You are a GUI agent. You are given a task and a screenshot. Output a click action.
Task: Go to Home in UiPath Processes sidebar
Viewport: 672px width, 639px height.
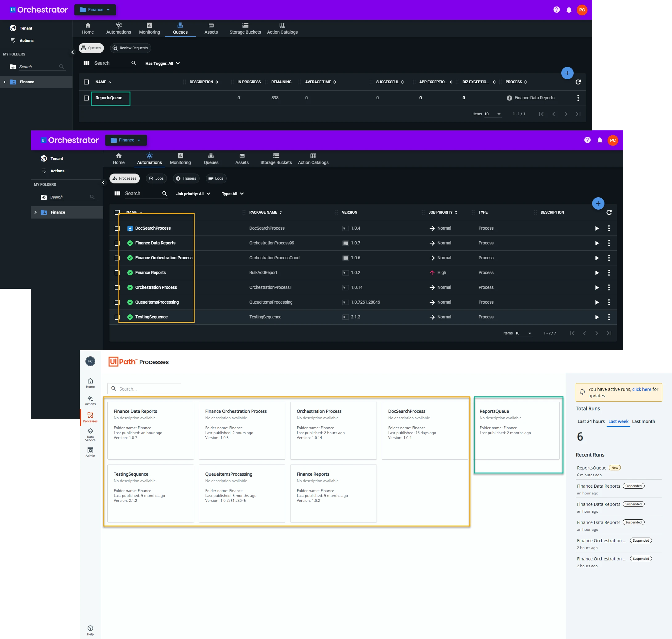point(90,383)
